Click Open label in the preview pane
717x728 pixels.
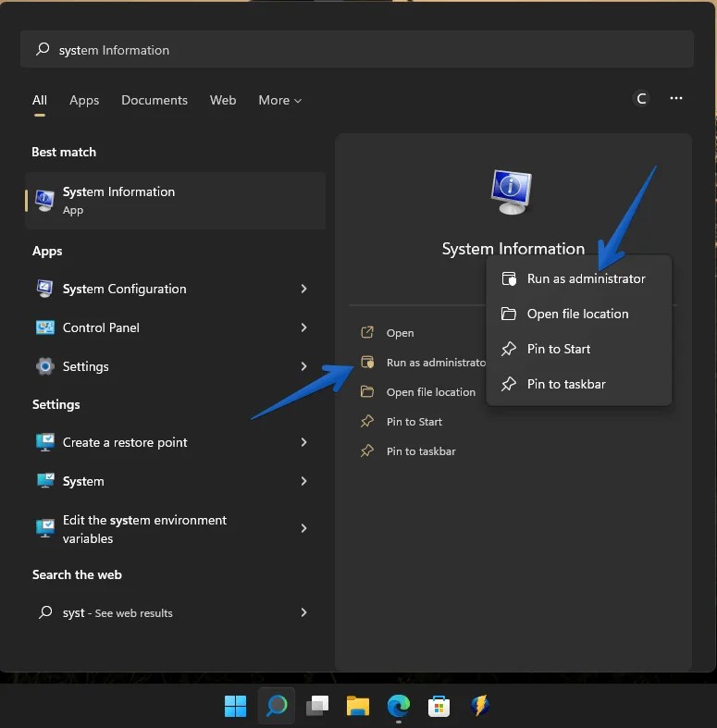[400, 333]
